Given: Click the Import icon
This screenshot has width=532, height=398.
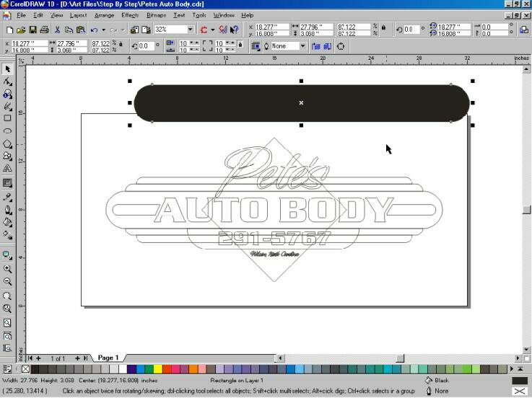Looking at the screenshot, I should (x=134, y=30).
